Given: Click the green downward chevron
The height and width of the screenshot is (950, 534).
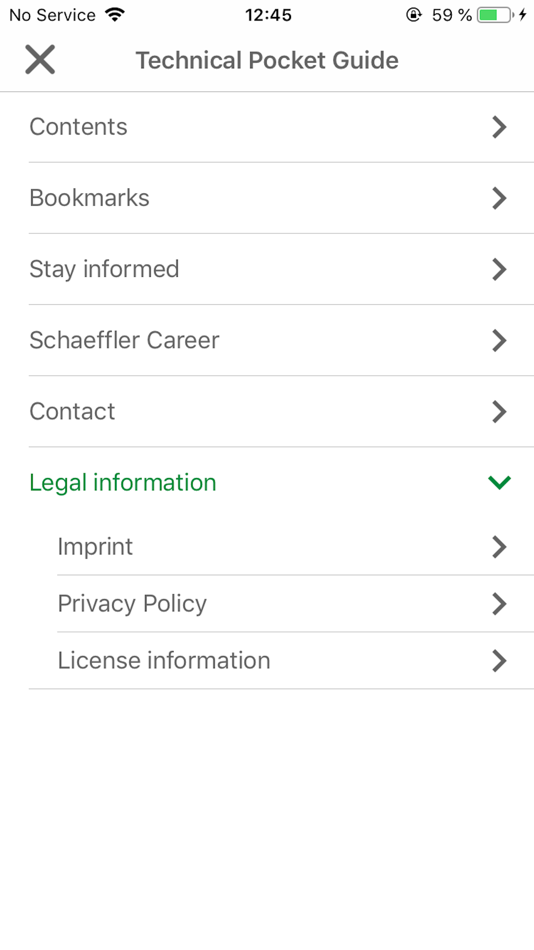Looking at the screenshot, I should (499, 482).
